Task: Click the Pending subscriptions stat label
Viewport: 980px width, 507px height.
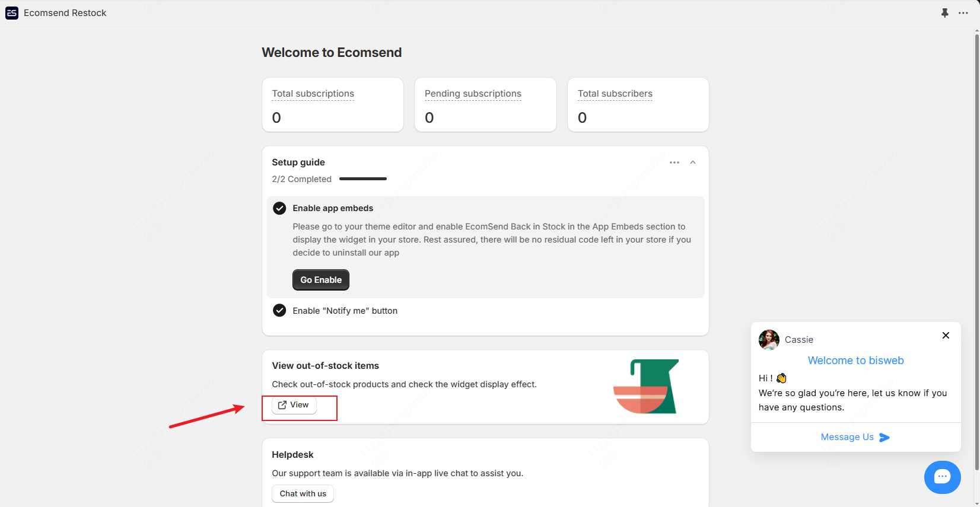Action: [x=473, y=94]
